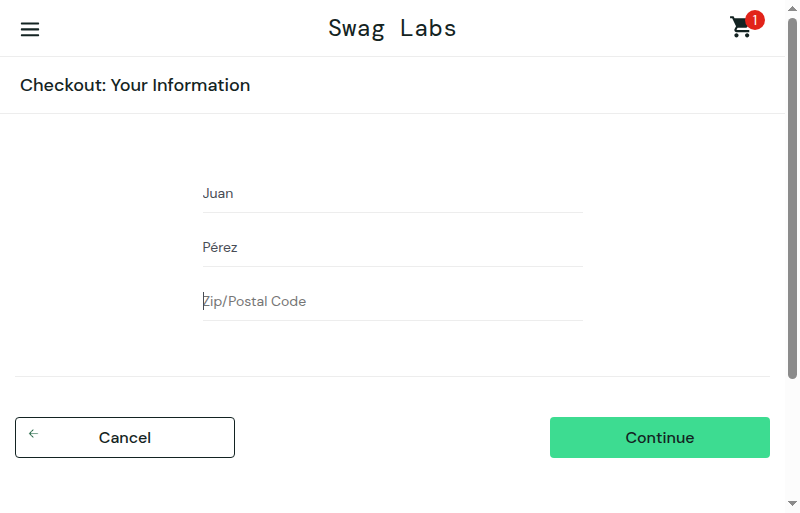Click the vertical scrollbar thumb
The height and width of the screenshot is (513, 800).
pyautogui.click(x=792, y=199)
